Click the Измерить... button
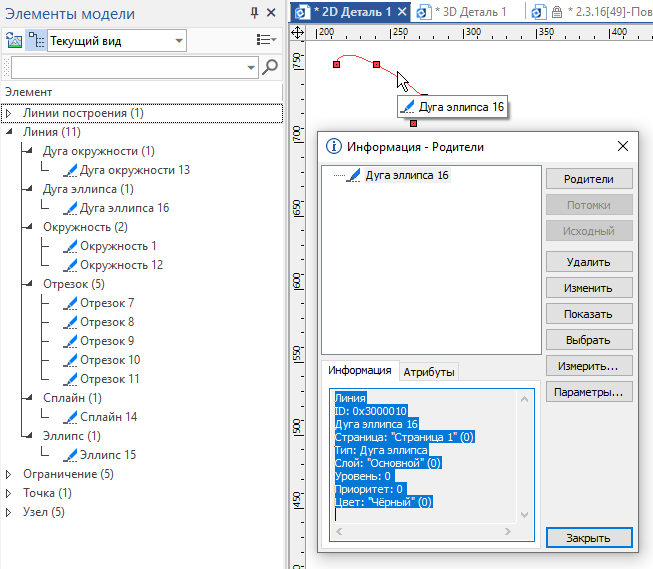This screenshot has height=569, width=653. (590, 365)
